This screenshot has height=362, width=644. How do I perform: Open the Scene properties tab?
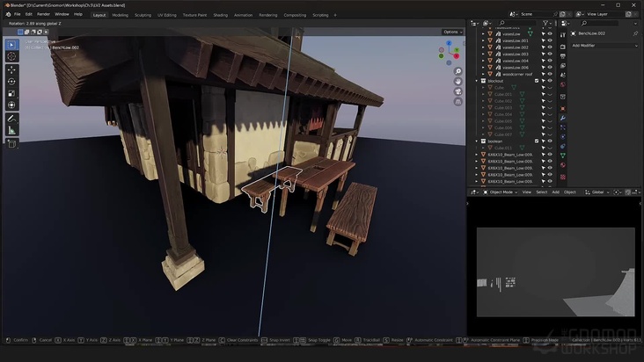563,75
